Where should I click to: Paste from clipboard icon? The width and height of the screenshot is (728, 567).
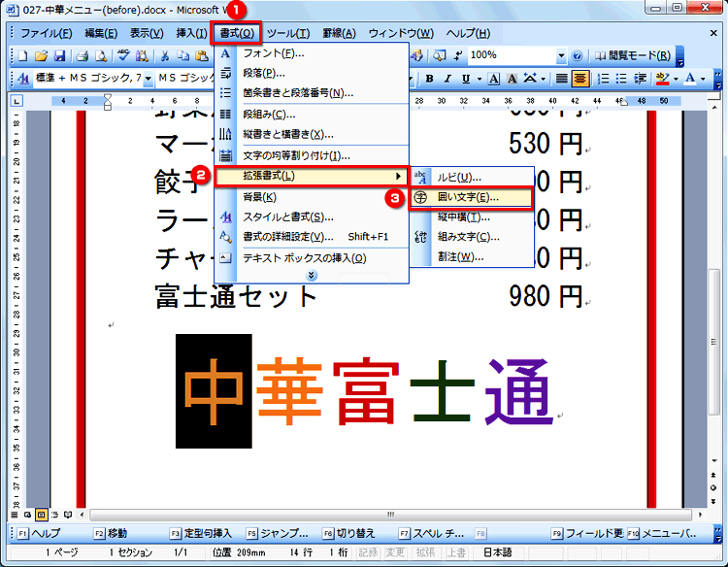pos(202,56)
